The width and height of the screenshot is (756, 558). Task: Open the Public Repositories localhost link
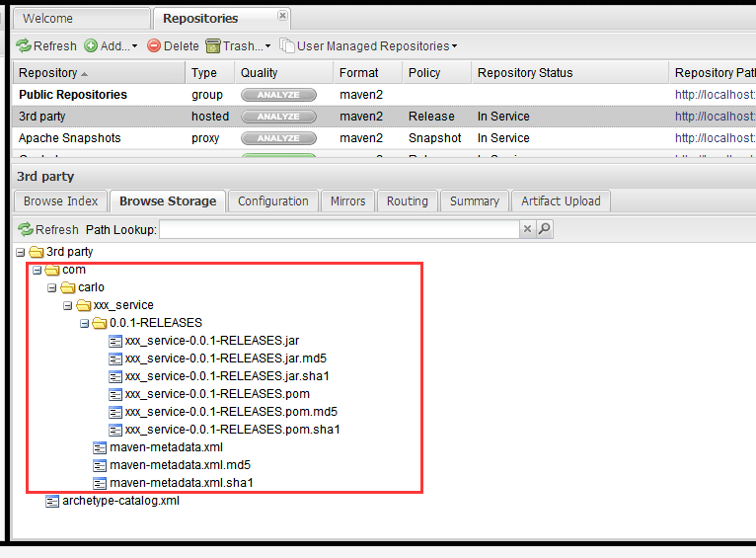click(x=715, y=95)
